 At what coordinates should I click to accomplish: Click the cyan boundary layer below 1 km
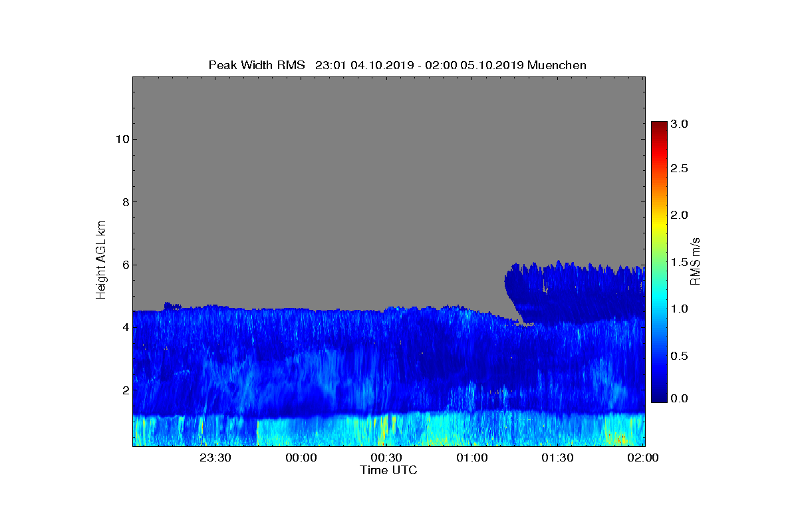click(x=388, y=431)
